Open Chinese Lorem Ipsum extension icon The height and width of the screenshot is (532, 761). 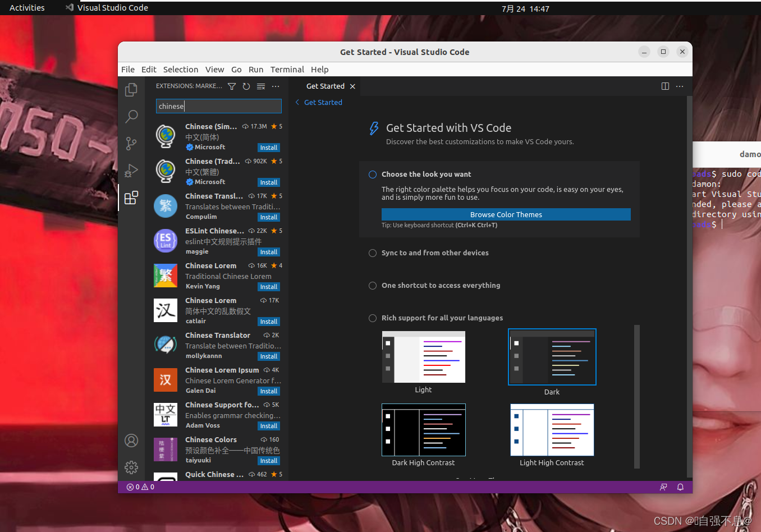tap(166, 380)
